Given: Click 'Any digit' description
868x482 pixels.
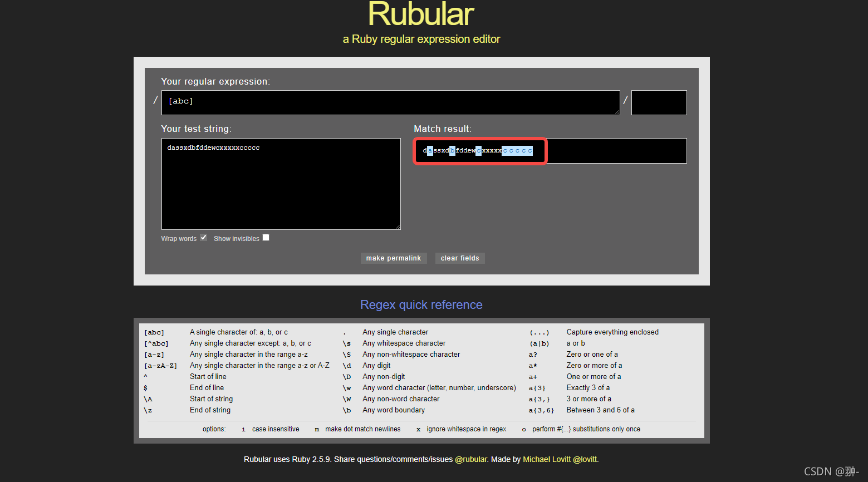Looking at the screenshot, I should pos(377,366).
